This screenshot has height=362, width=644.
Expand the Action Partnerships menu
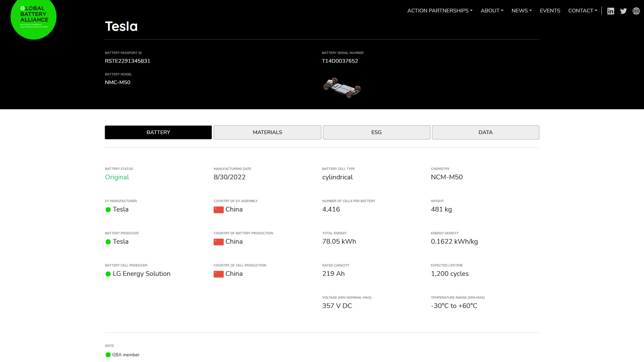[440, 11]
